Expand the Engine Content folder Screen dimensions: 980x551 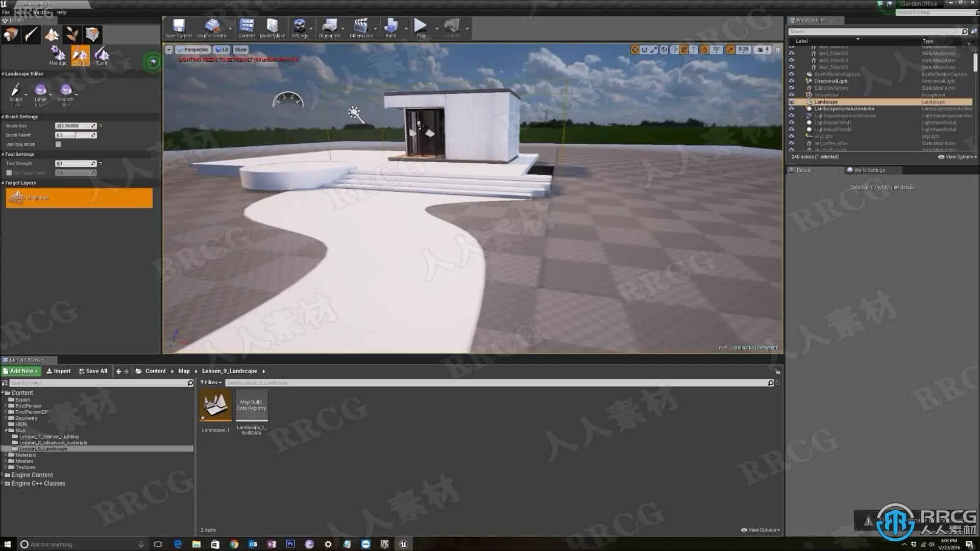click(3, 475)
